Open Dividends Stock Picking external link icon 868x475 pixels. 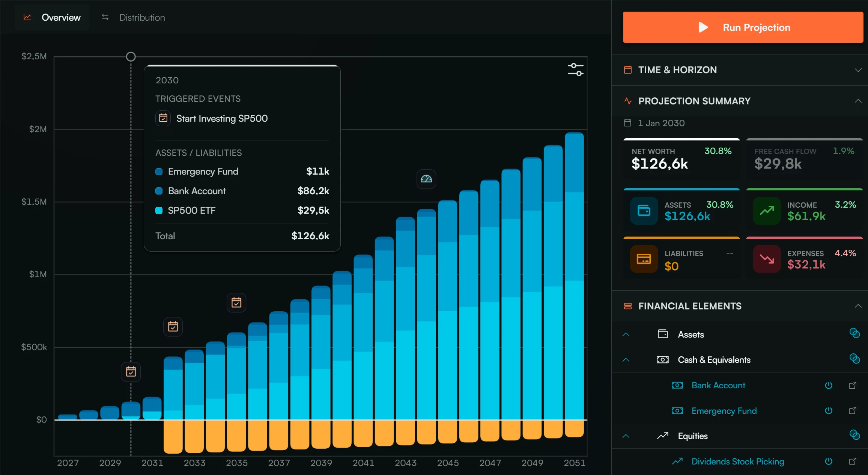tap(853, 461)
